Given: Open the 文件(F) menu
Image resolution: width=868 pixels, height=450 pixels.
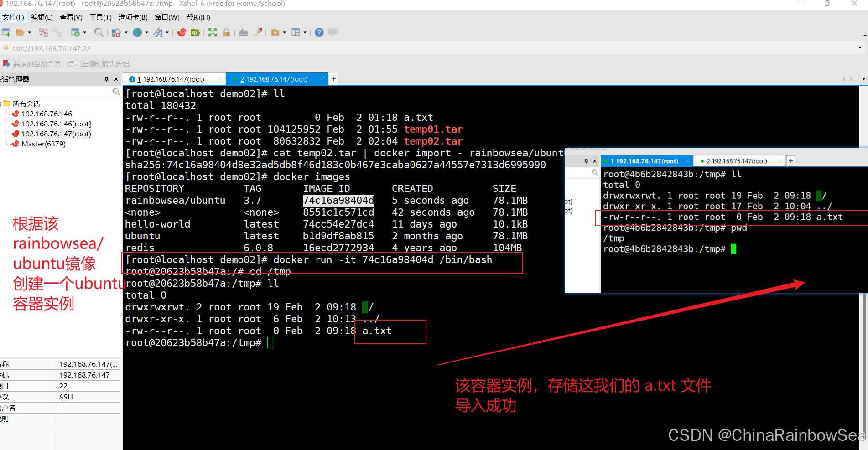Looking at the screenshot, I should tap(13, 17).
